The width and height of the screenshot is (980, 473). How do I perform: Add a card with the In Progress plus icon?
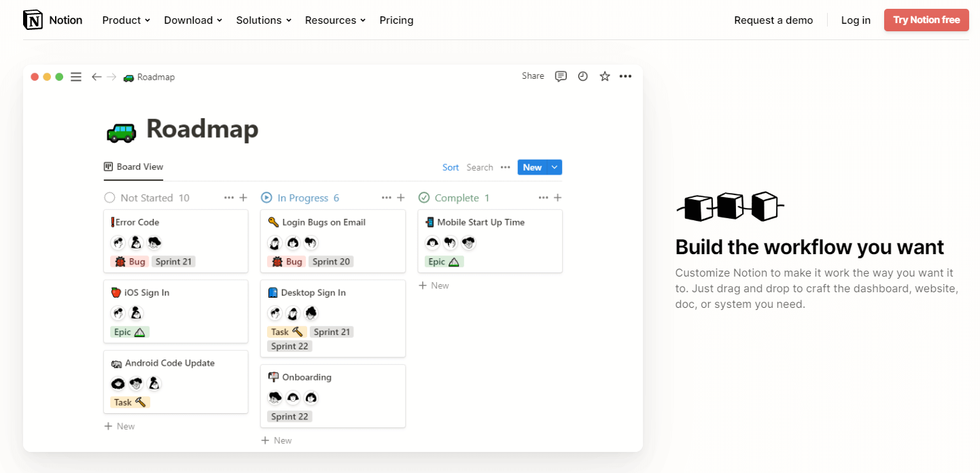400,197
